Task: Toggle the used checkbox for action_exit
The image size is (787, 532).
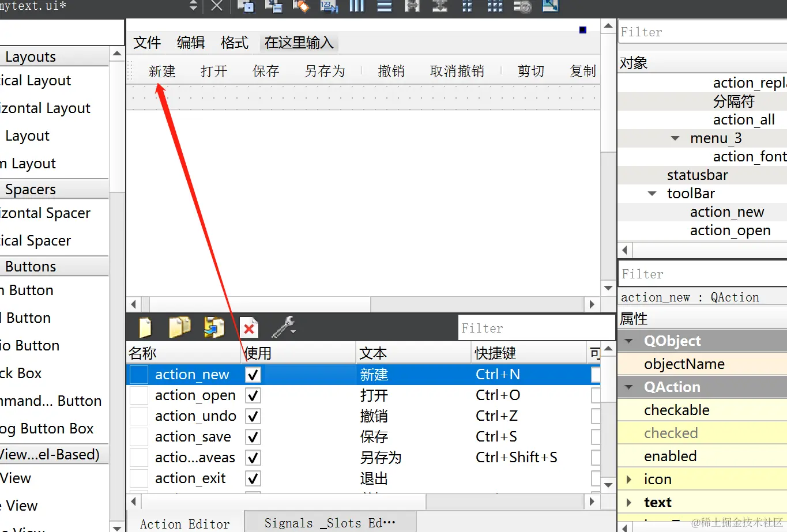Action: tap(253, 478)
